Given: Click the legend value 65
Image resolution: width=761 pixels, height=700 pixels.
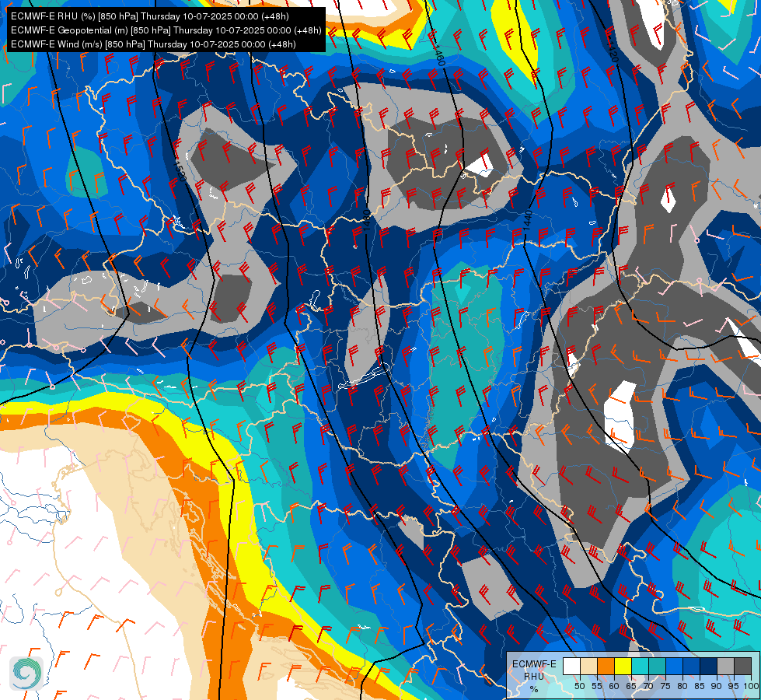Looking at the screenshot, I should tap(631, 686).
